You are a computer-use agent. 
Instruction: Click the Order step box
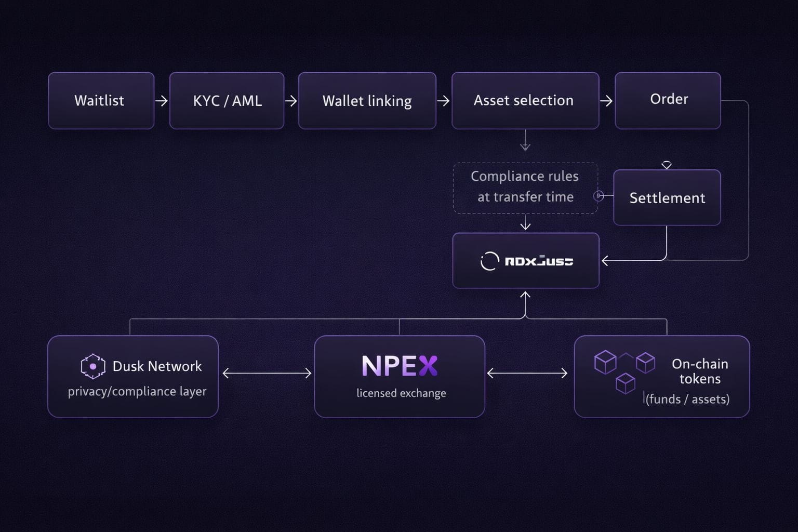tap(668, 100)
